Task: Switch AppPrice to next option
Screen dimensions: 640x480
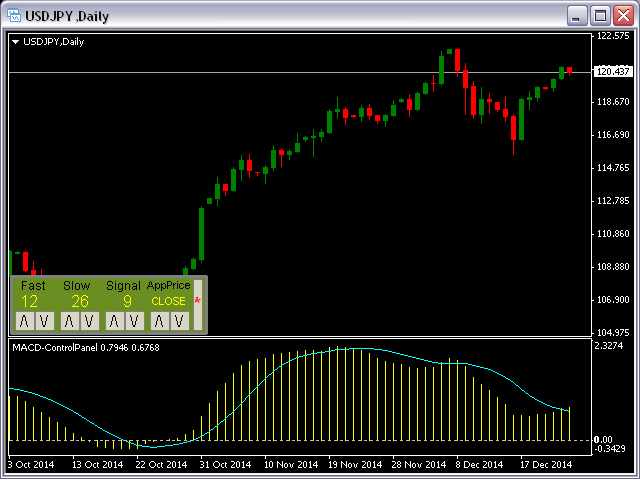Action: 159,320
